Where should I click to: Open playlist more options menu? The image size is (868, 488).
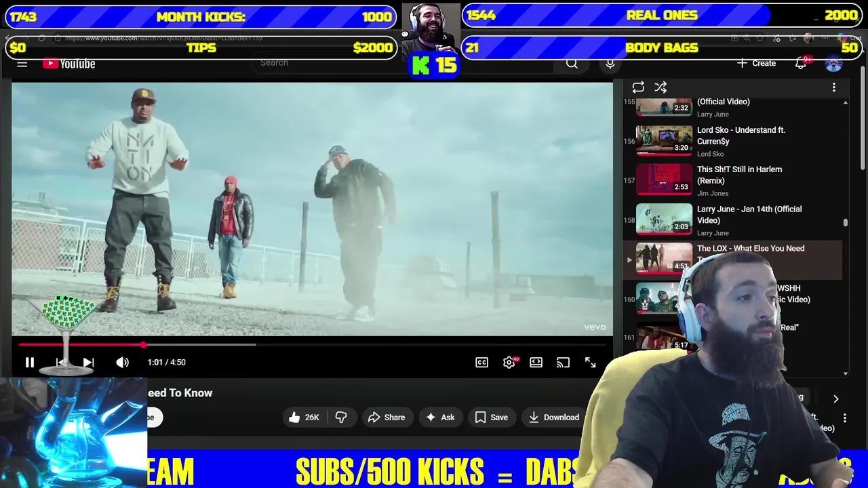pyautogui.click(x=834, y=87)
